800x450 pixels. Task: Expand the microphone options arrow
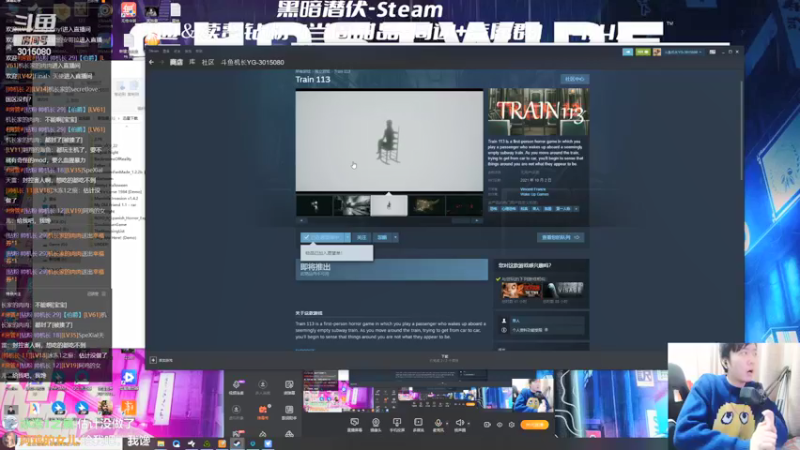pyautogui.click(x=447, y=423)
